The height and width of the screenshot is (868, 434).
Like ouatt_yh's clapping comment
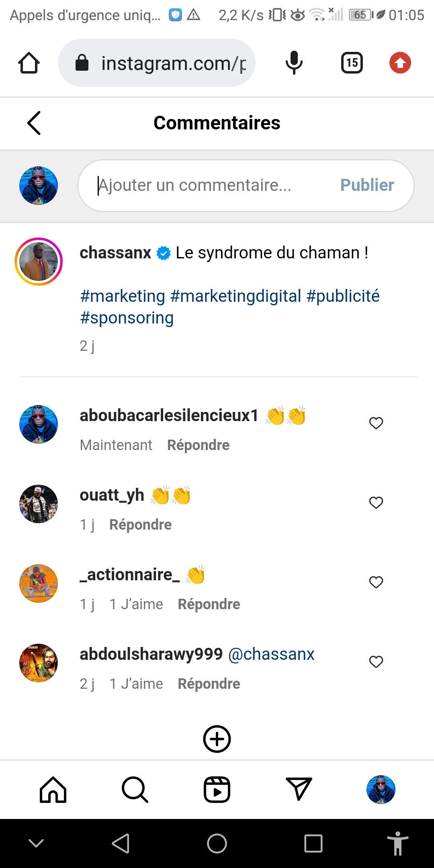376,503
